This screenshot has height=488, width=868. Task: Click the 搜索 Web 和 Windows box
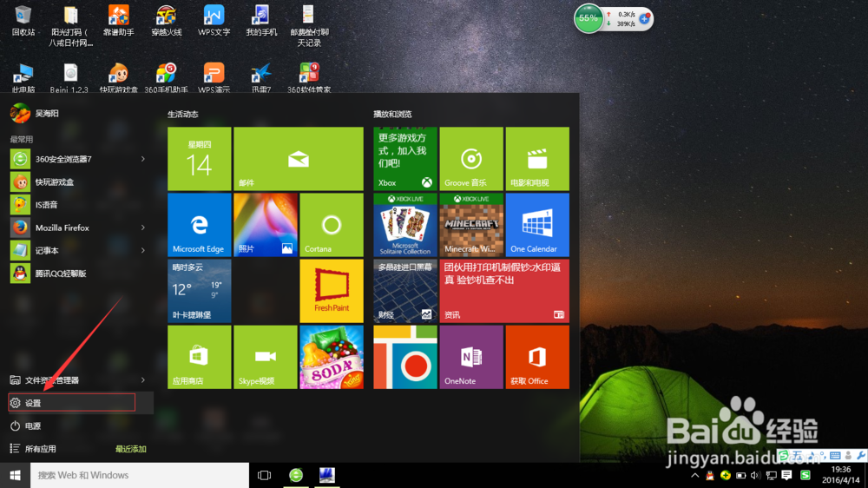[x=140, y=475]
